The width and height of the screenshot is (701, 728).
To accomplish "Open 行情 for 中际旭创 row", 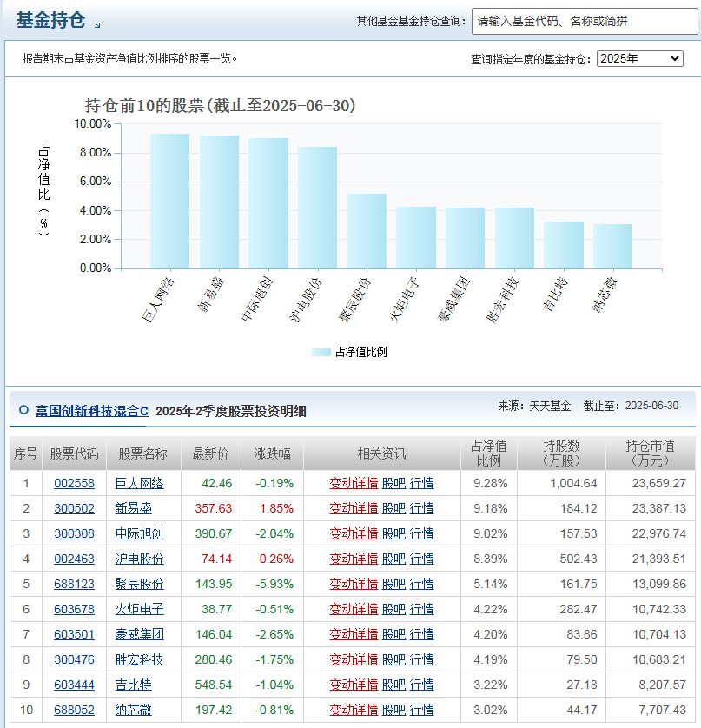I will tap(421, 533).
